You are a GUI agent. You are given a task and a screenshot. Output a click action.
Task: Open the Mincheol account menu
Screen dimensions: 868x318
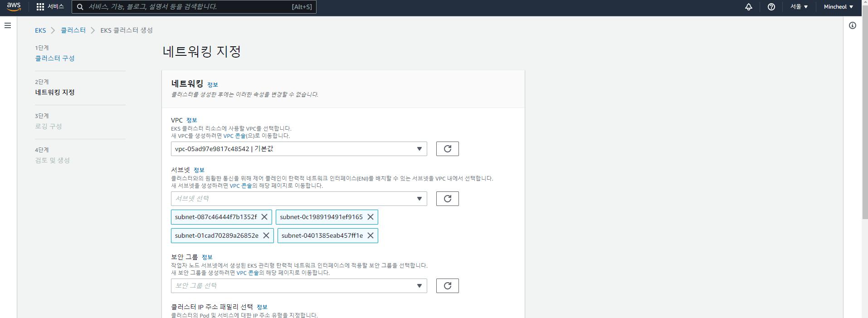pos(839,7)
